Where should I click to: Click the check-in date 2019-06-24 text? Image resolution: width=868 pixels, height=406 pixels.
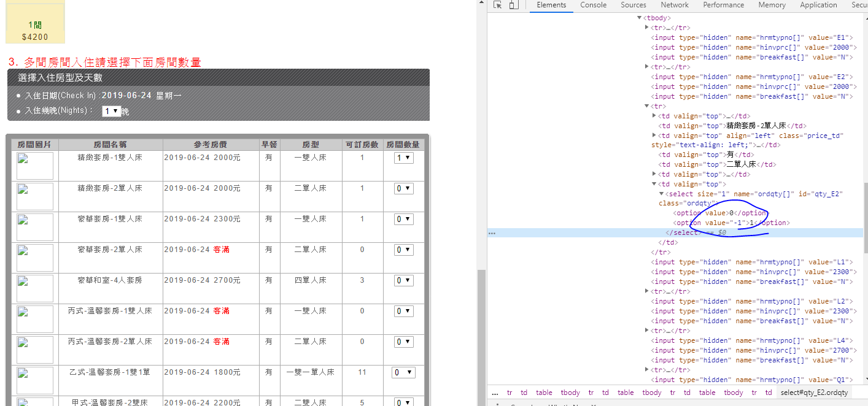pyautogui.click(x=127, y=96)
